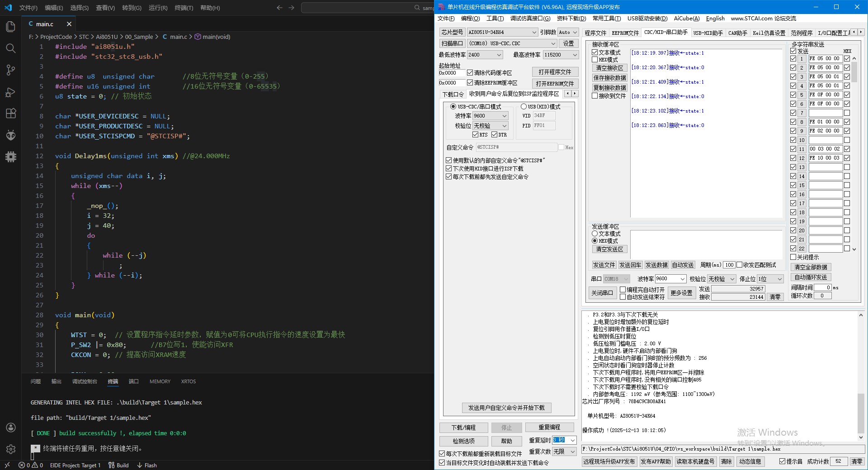The height and width of the screenshot is (470, 868).
Task: Open the Explorer icon in activity bar
Action: 11,27
